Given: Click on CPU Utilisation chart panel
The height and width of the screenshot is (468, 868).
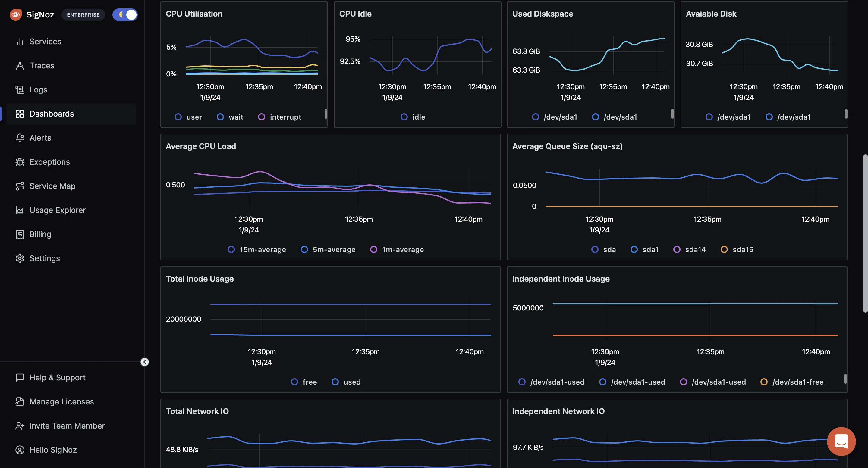Looking at the screenshot, I should [x=244, y=64].
